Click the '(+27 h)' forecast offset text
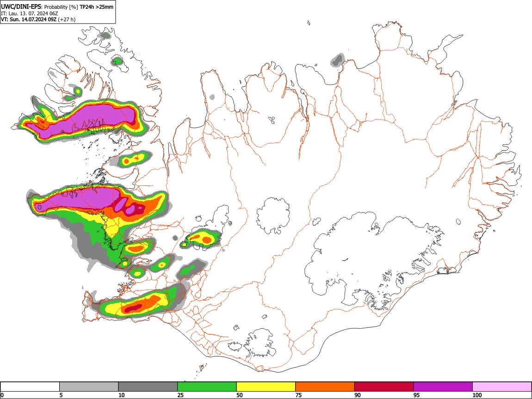Viewport: 532px width, 399px height. 67,19
